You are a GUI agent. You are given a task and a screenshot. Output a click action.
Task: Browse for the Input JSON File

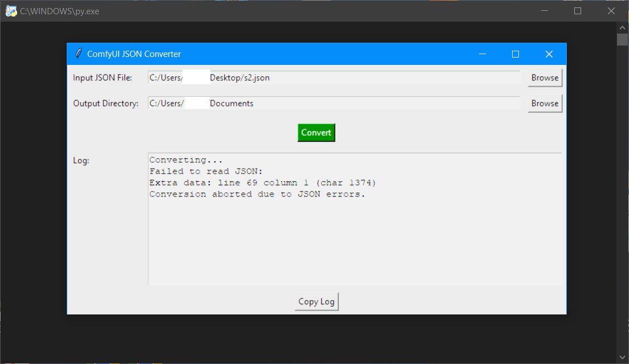[545, 78]
